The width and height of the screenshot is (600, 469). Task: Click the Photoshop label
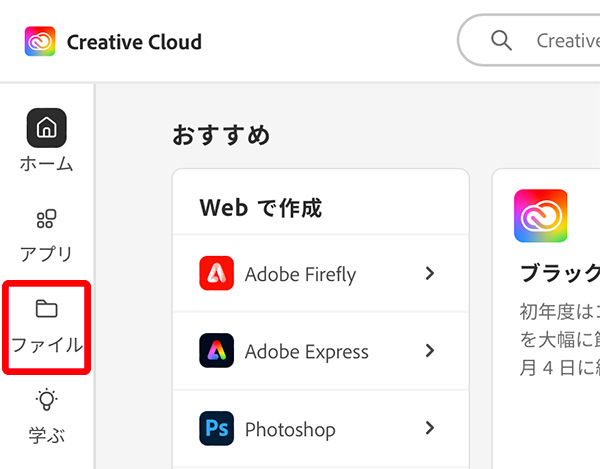[290, 430]
